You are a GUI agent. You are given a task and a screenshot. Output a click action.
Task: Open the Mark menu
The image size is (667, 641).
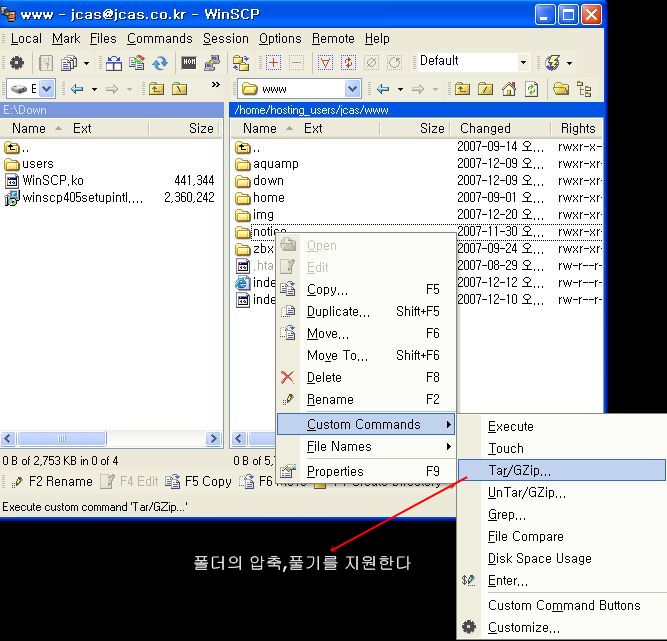tap(66, 39)
